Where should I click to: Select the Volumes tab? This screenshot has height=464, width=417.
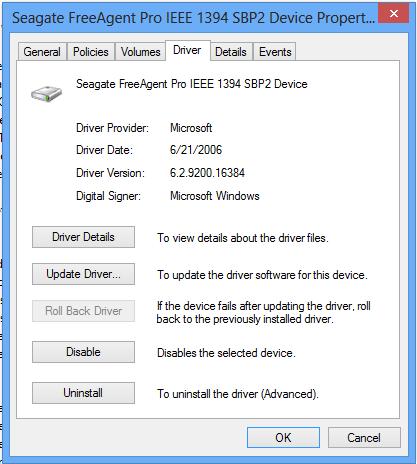tap(140, 52)
